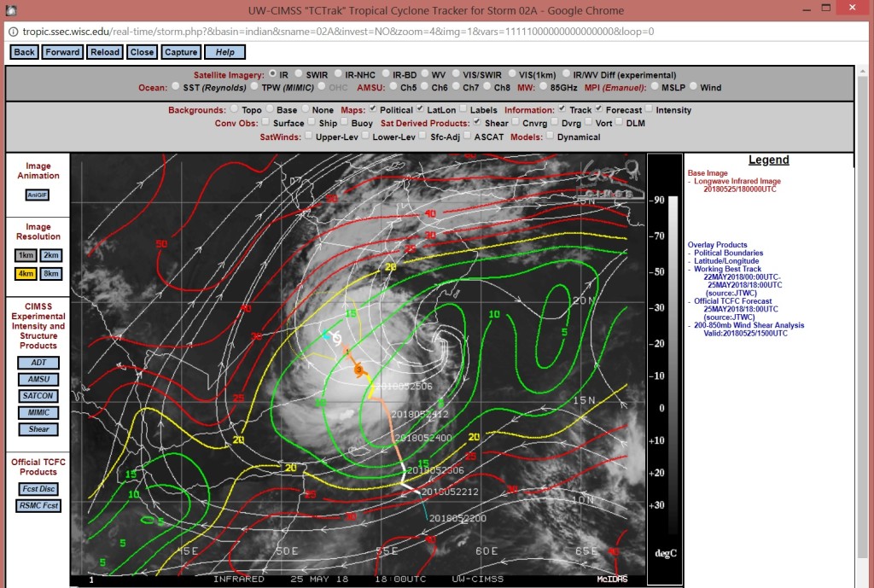Select SWIR satellite imagery
The width and height of the screenshot is (874, 588).
pos(298,73)
